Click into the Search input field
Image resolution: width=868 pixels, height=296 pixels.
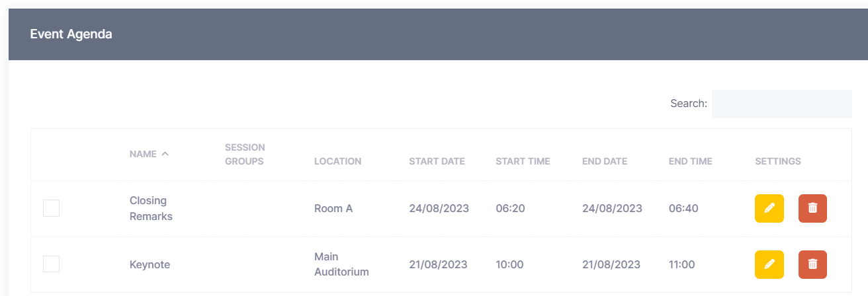point(781,104)
